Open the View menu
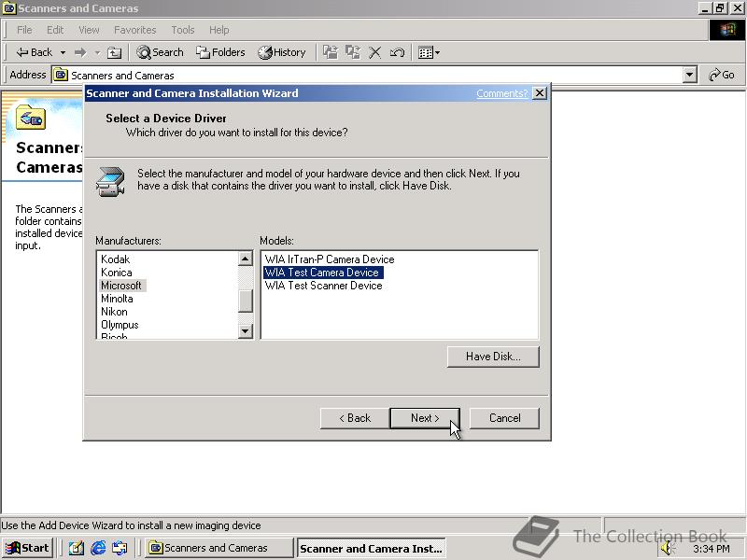The width and height of the screenshot is (747, 560). (x=89, y=30)
